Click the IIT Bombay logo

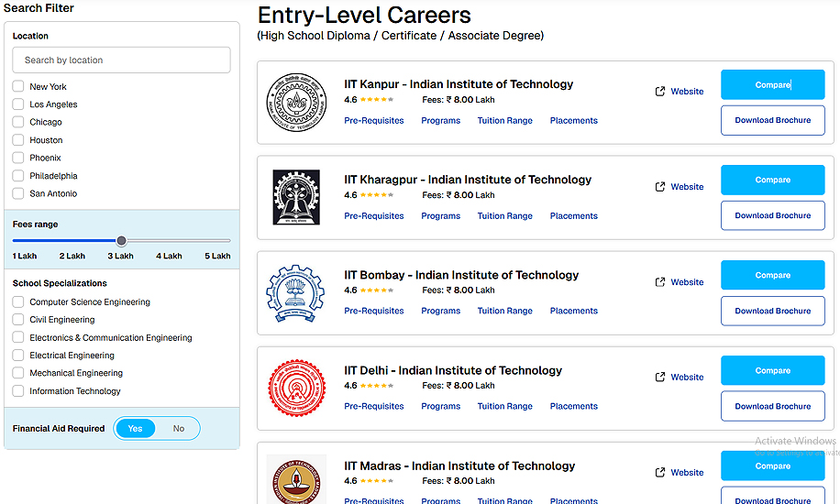click(295, 293)
